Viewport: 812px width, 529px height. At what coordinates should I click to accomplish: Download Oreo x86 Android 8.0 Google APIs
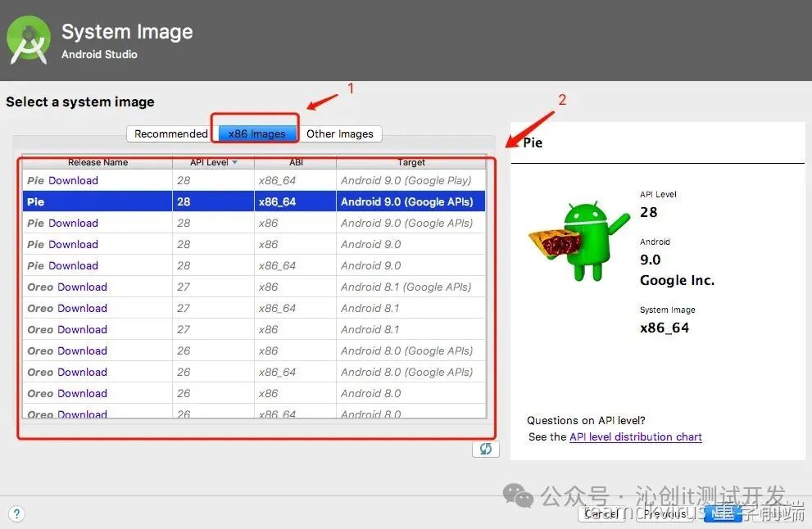tap(82, 350)
